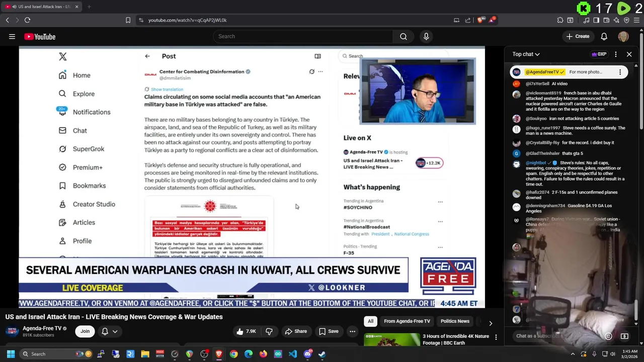The image size is (644, 362).
Task: Open the YouTube notifications bell
Action: point(604,36)
